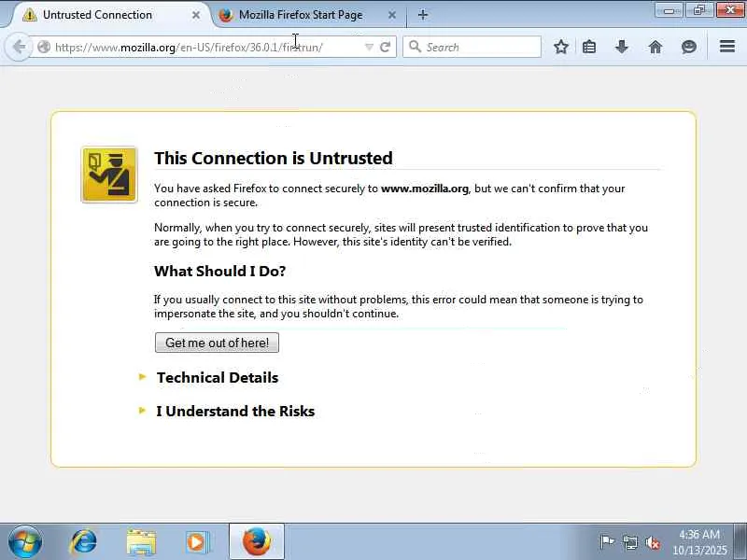Screen dimensions: 747x560
Task: Restore down the Firefox window
Action: pos(698,10)
